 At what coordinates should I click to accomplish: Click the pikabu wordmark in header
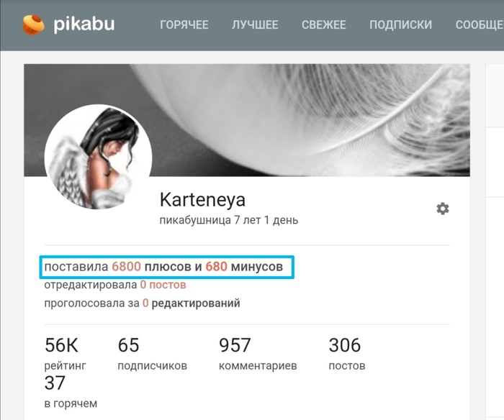(84, 24)
